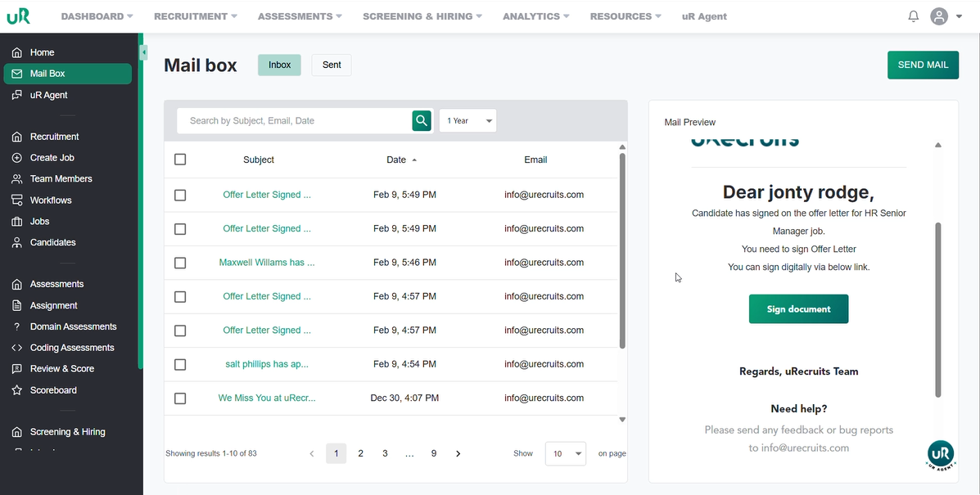Expand the results-per-page dropdown showing 10
The width and height of the screenshot is (980, 495).
pos(566,453)
